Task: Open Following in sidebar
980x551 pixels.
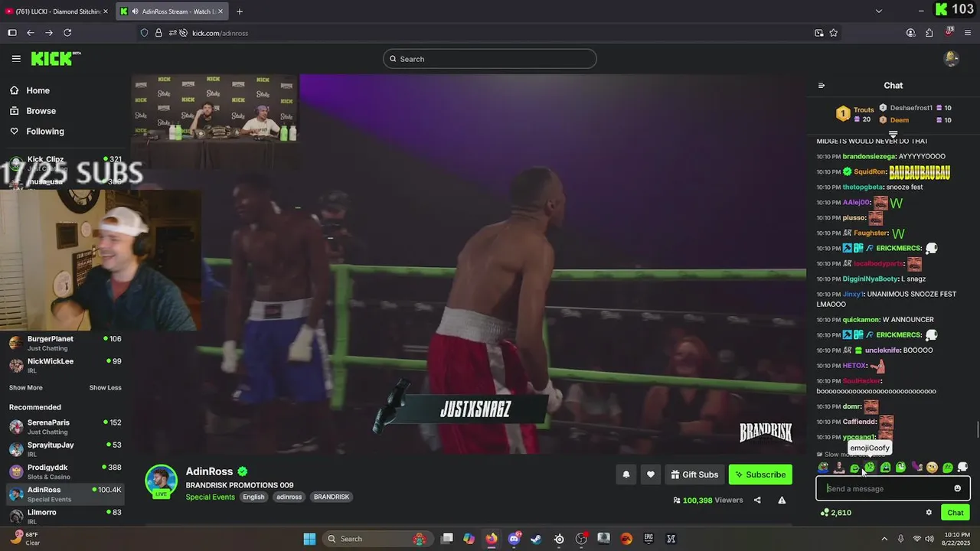Action: point(37,132)
